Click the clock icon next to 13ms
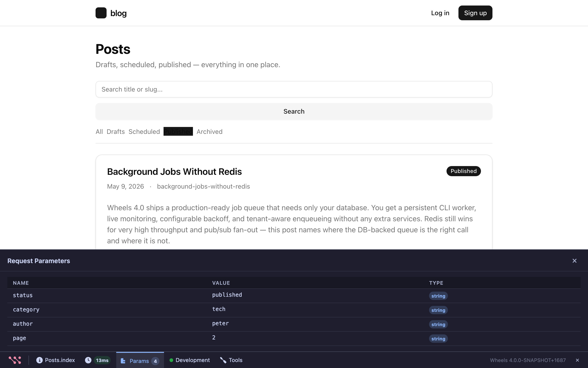Viewport: 588px width, 368px height. pyautogui.click(x=88, y=360)
